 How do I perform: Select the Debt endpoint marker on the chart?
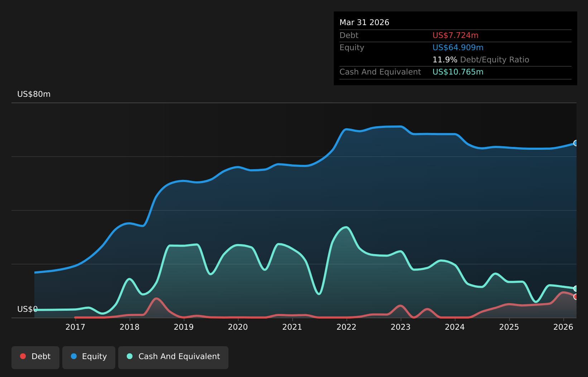click(576, 297)
